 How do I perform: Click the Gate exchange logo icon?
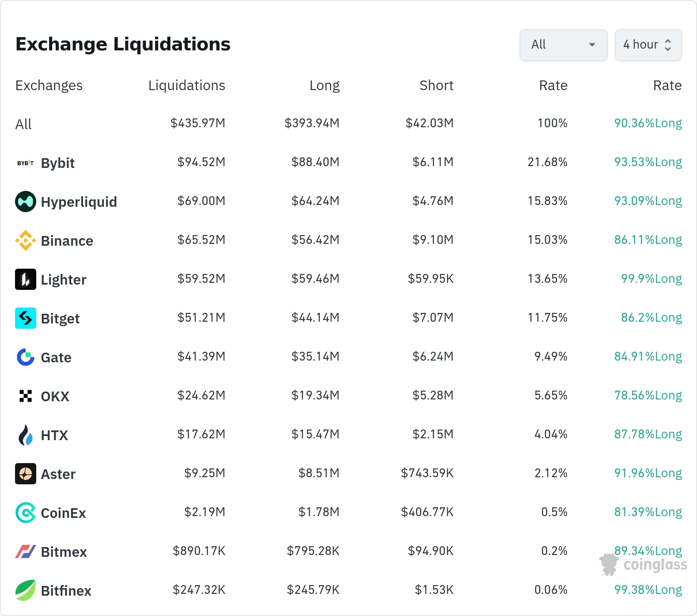[26, 357]
